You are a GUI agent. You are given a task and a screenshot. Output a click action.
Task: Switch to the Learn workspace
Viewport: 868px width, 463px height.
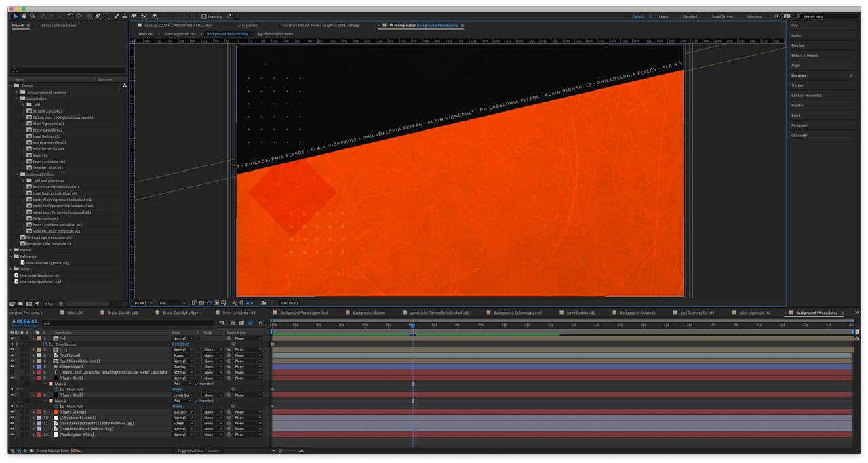point(663,16)
